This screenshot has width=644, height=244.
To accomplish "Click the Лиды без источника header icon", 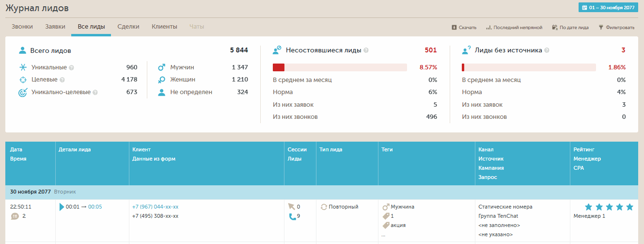I will [466, 50].
